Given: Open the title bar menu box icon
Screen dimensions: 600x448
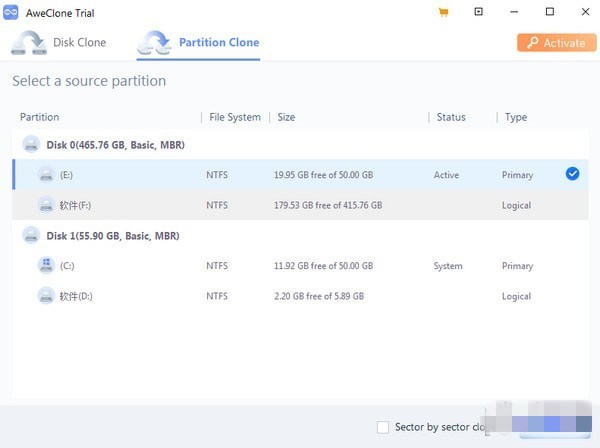Looking at the screenshot, I should (x=478, y=12).
